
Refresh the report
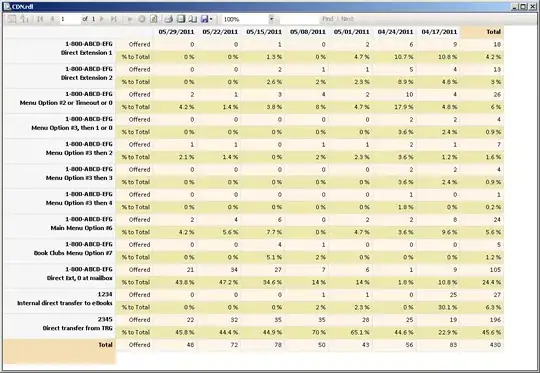coord(154,19)
